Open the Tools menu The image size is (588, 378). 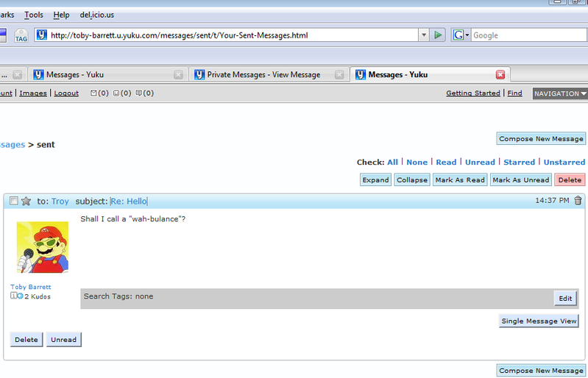coord(34,15)
